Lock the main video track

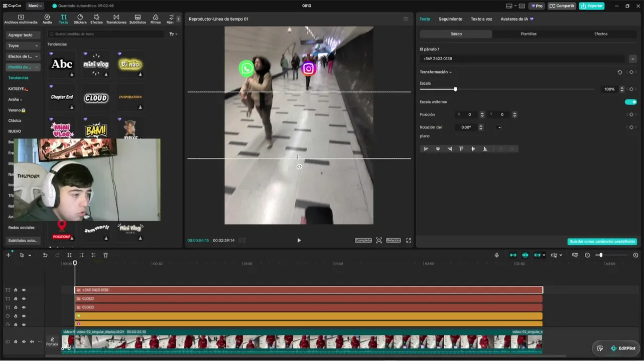tap(16, 341)
